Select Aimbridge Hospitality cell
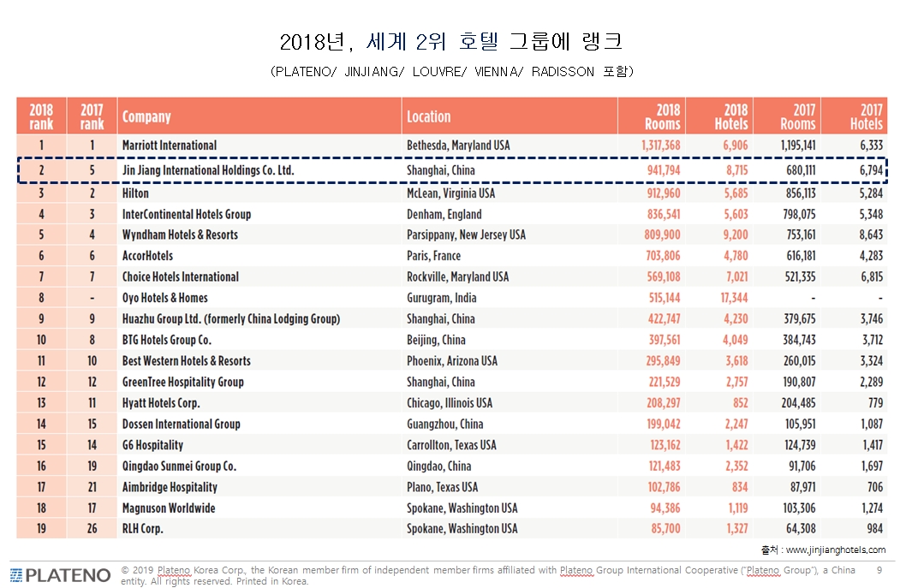The height and width of the screenshot is (588, 900). [x=170, y=487]
